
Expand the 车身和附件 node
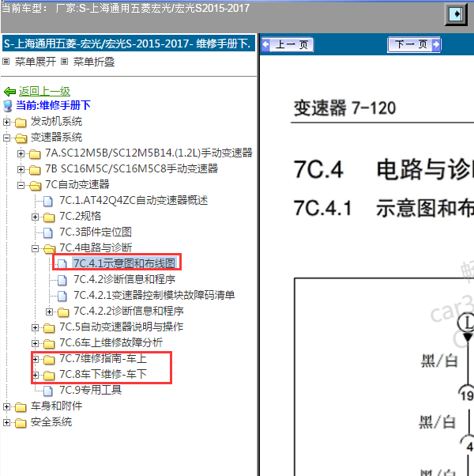(6, 406)
